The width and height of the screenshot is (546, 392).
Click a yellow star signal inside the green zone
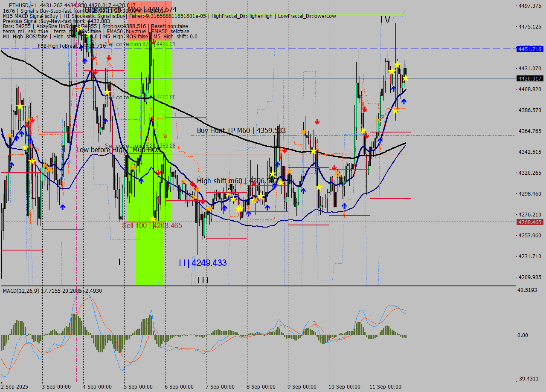click(153, 218)
